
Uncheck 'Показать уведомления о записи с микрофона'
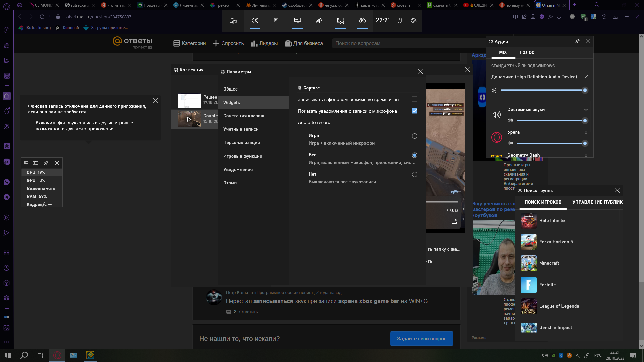pyautogui.click(x=415, y=111)
